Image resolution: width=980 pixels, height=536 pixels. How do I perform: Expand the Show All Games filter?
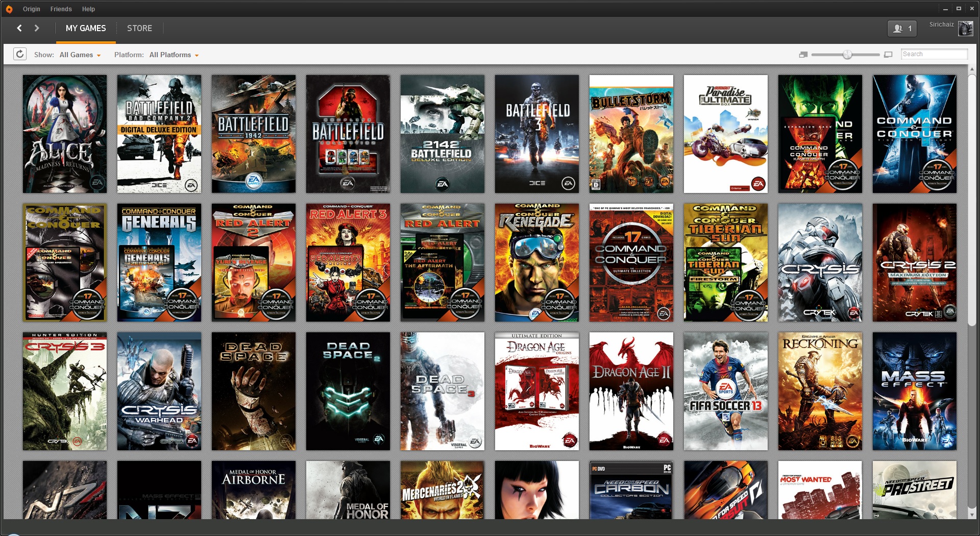pyautogui.click(x=80, y=55)
